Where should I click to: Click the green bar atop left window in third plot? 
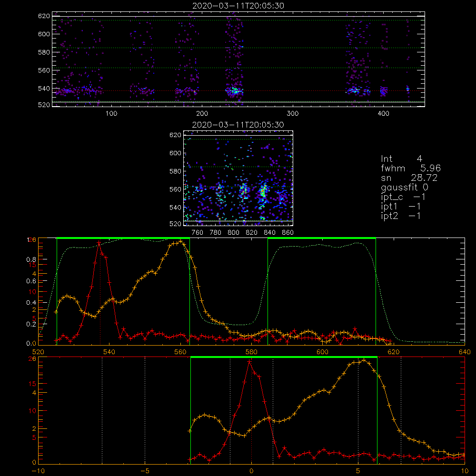pyautogui.click(x=123, y=238)
